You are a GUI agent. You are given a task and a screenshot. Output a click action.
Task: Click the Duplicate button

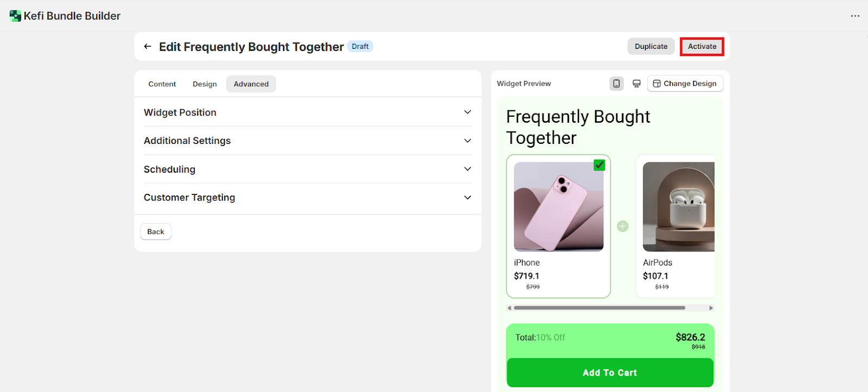coord(651,47)
